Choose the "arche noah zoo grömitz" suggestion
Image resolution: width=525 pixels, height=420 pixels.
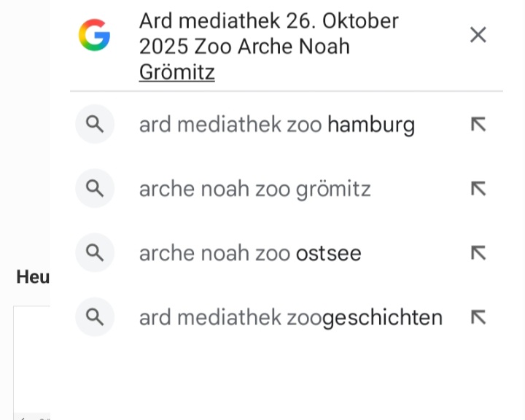pyautogui.click(x=254, y=189)
